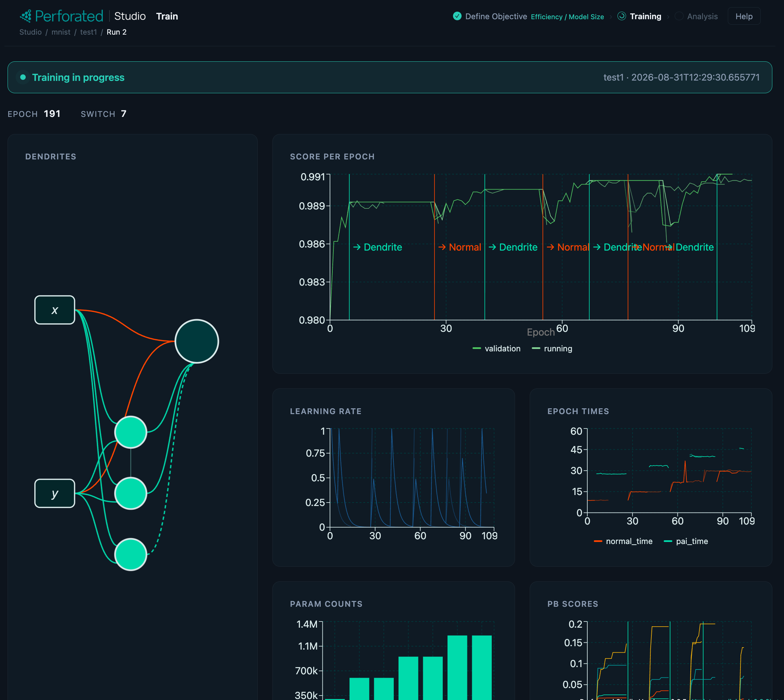This screenshot has height=700, width=784.
Task: Click the Run 2 breadcrumb item
Action: tap(117, 32)
